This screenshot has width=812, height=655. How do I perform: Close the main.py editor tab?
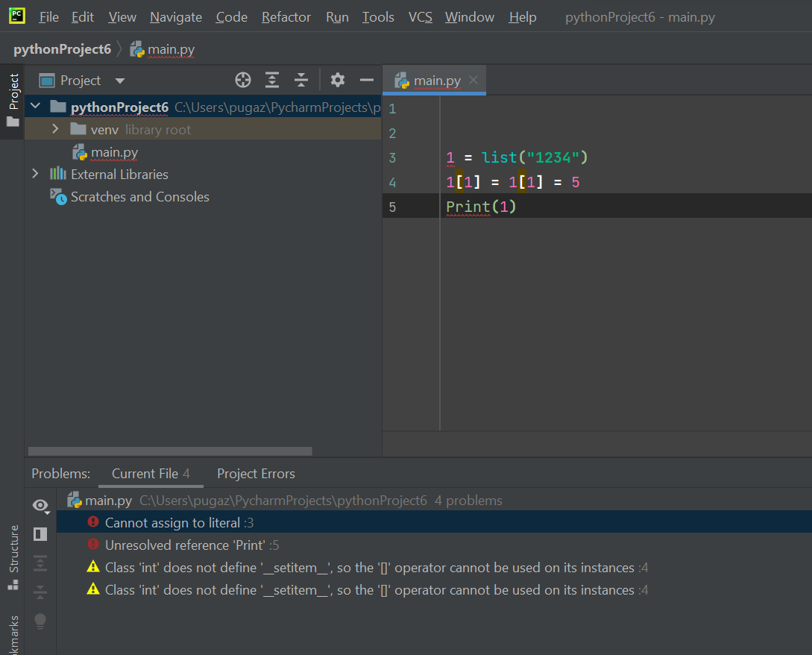pos(473,80)
